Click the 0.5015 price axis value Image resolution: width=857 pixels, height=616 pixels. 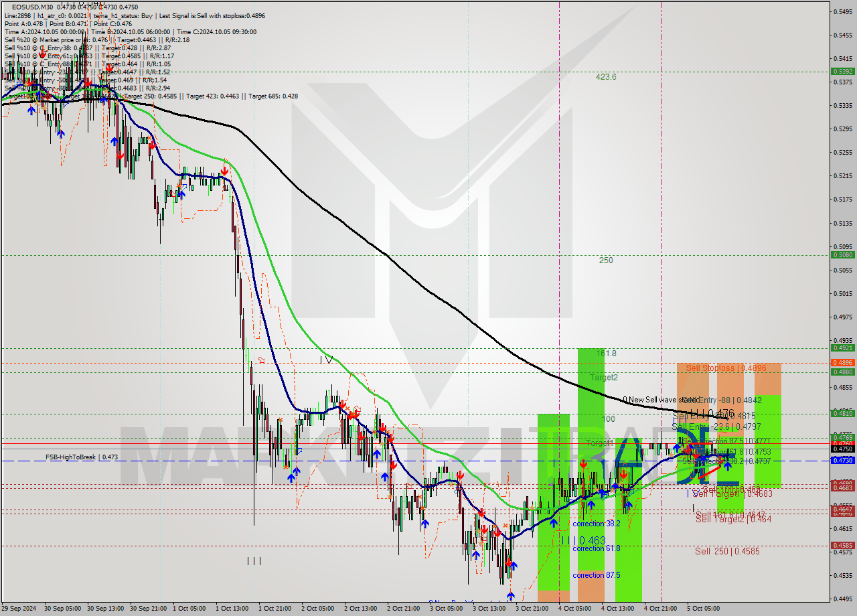point(842,293)
